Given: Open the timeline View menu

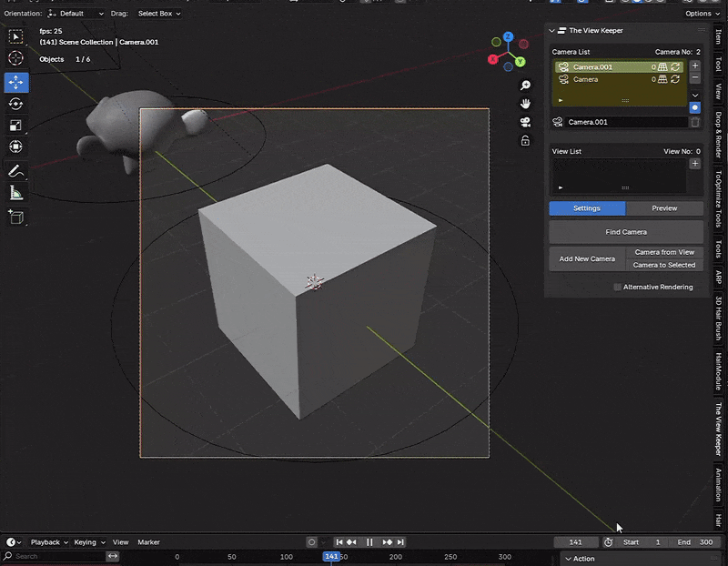Looking at the screenshot, I should (x=120, y=541).
